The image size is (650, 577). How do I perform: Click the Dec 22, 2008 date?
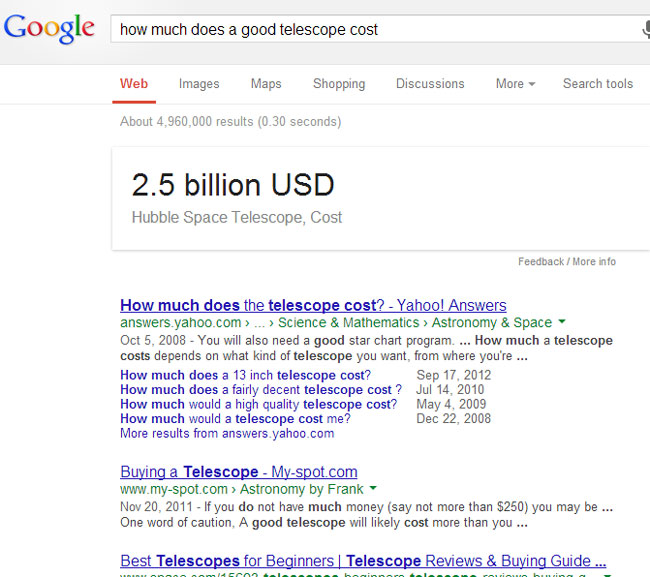(454, 419)
